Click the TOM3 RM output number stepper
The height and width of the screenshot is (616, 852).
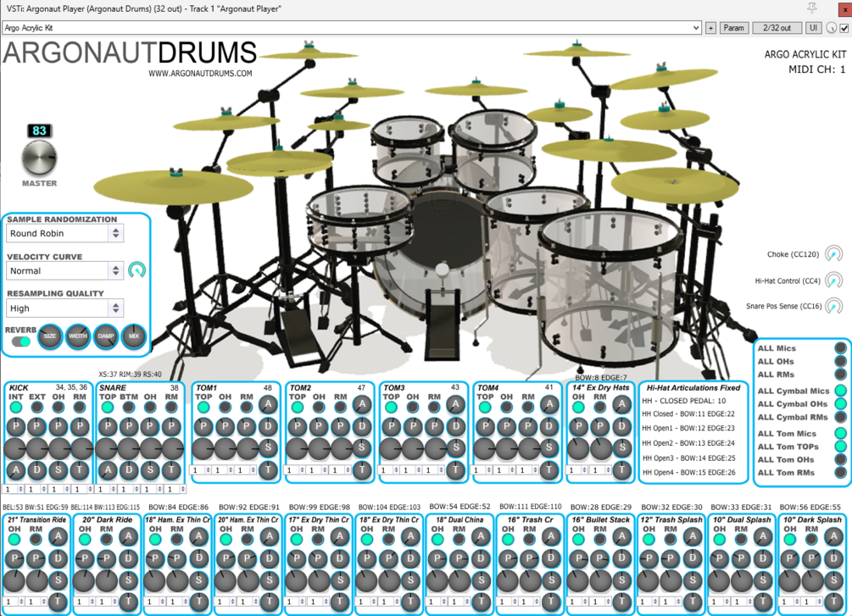[x=435, y=470]
